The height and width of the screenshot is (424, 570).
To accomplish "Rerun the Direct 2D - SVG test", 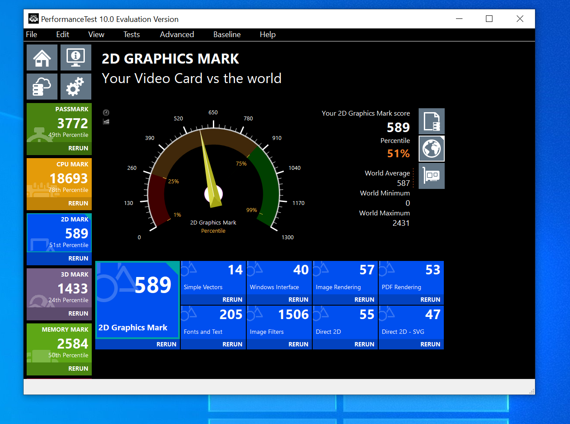I will click(430, 344).
